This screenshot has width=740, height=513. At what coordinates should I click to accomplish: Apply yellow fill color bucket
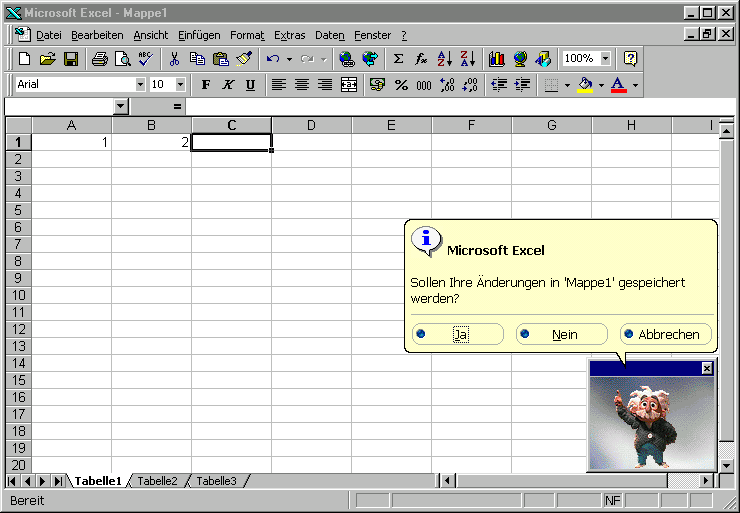(585, 85)
